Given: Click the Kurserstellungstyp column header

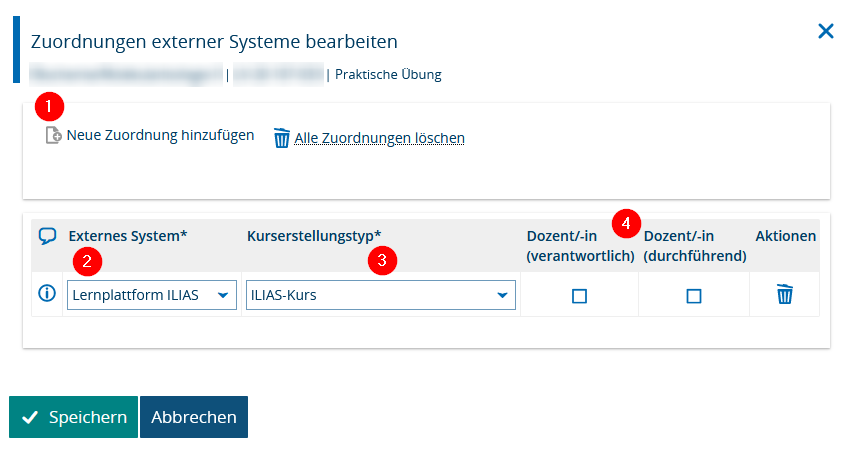Looking at the screenshot, I should (314, 236).
